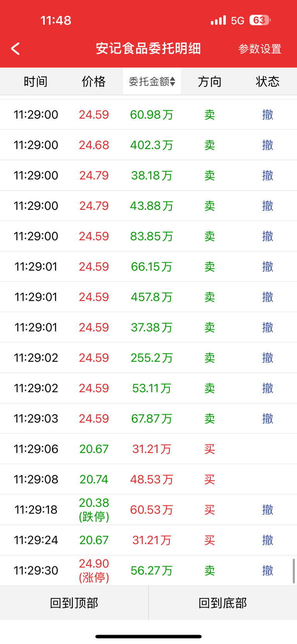Open 参数设置 parameter settings
The image size is (297, 644).
pos(259,49)
